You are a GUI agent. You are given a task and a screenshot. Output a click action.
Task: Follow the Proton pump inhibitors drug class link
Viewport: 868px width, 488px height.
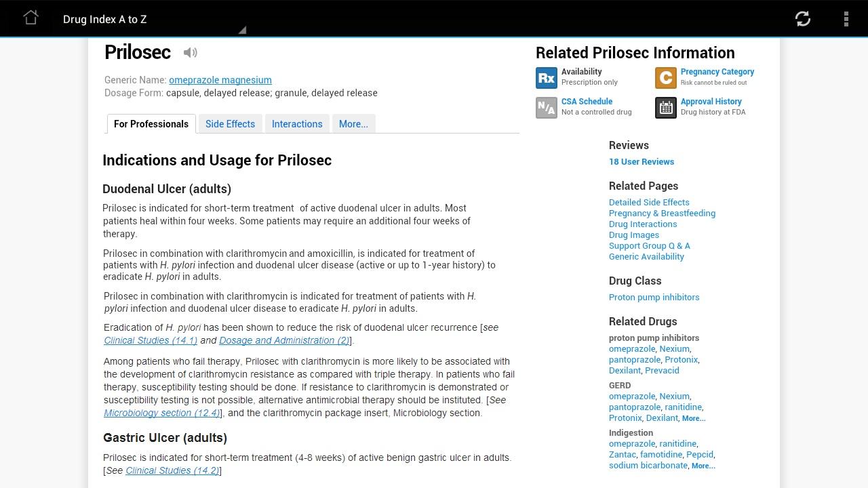(x=654, y=298)
